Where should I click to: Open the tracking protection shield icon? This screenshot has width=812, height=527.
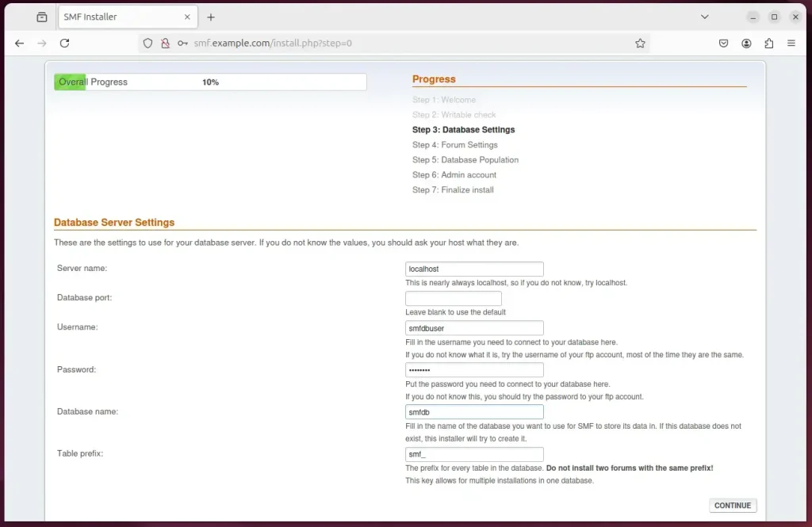(148, 44)
